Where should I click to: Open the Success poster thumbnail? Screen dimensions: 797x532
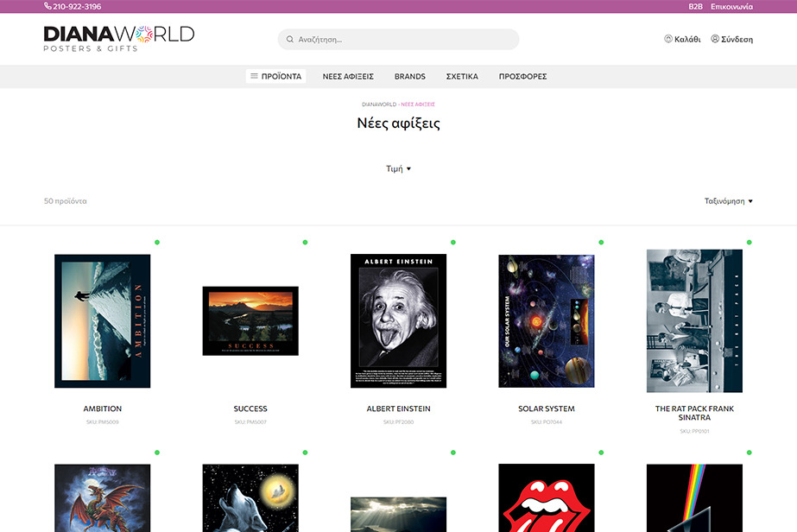pyautogui.click(x=250, y=321)
